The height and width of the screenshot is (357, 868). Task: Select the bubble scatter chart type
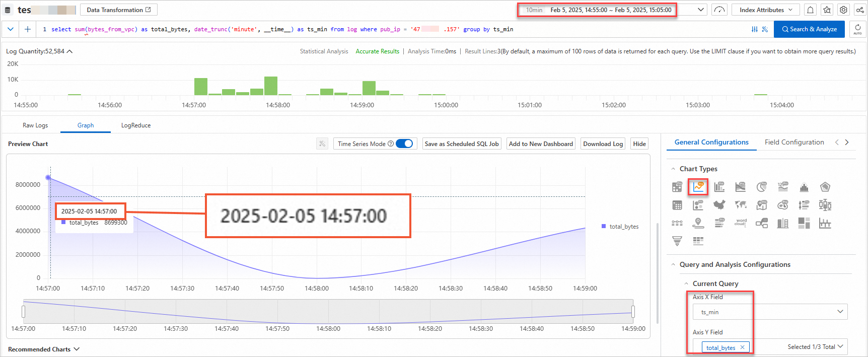click(698, 205)
